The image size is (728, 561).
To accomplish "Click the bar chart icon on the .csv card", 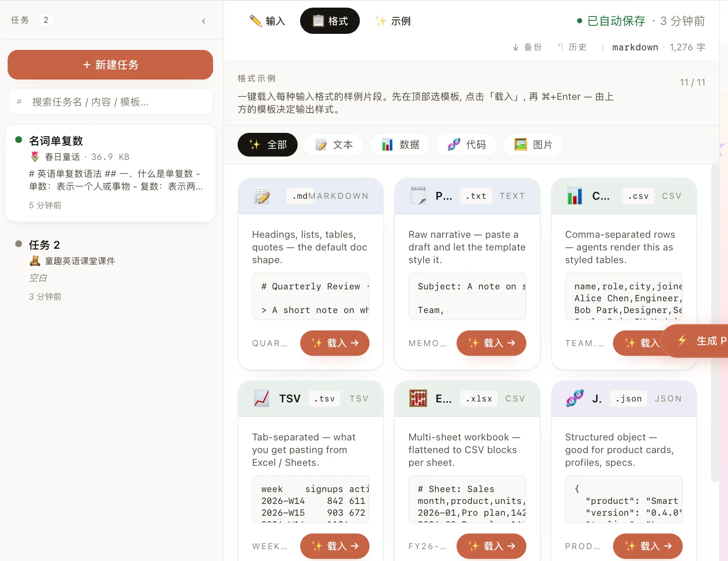I will (x=575, y=196).
